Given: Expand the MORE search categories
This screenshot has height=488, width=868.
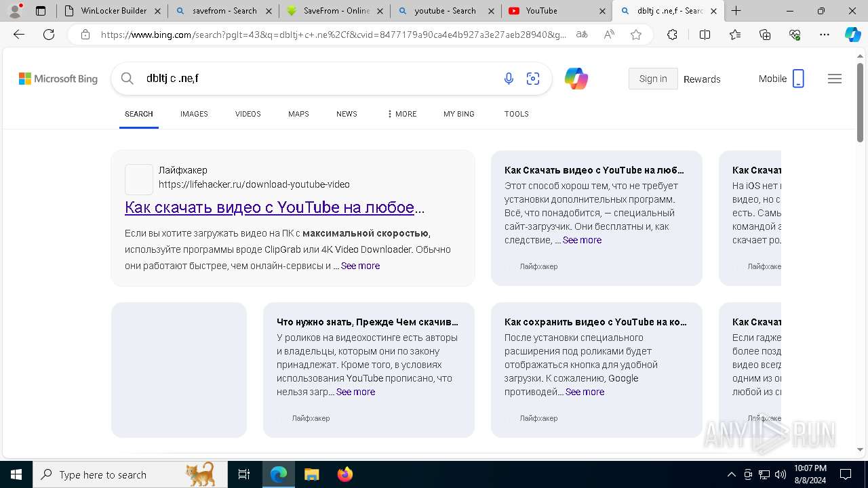Looking at the screenshot, I should coord(401,114).
